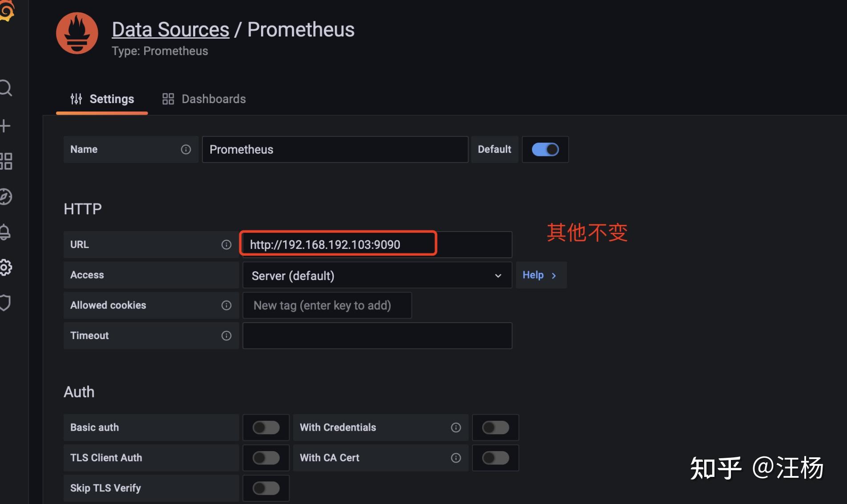Enable the Basic auth toggle
Image resolution: width=847 pixels, height=504 pixels.
tap(266, 428)
